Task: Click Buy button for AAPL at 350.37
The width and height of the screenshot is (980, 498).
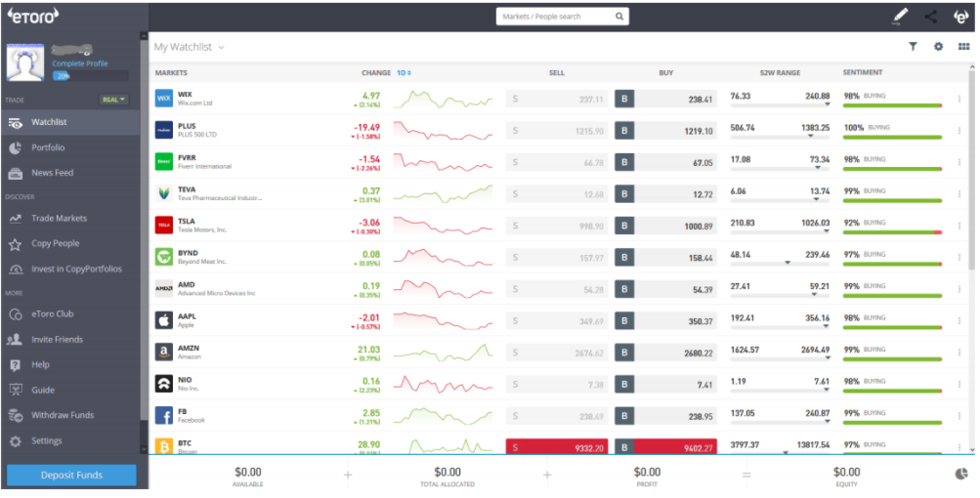Action: coord(665,320)
